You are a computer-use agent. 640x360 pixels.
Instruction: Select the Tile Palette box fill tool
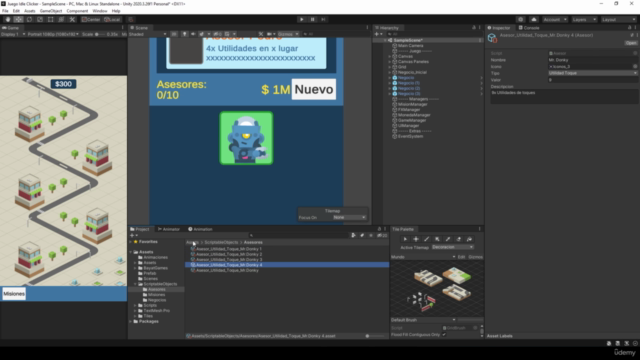(x=437, y=239)
